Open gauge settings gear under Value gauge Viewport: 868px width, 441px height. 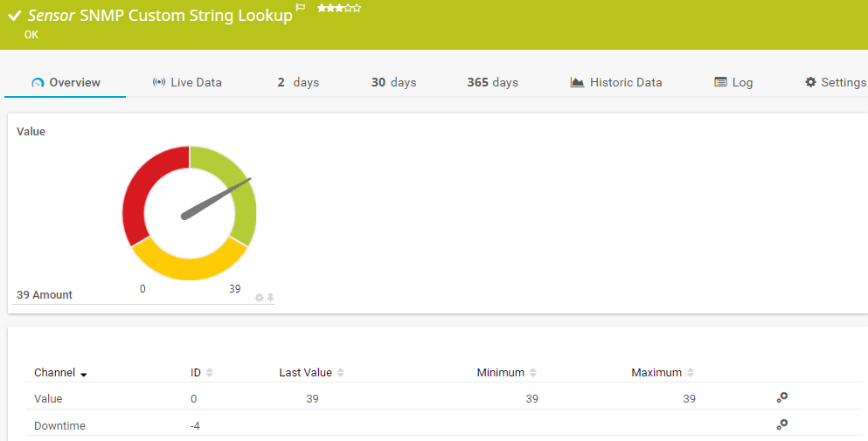[x=259, y=298]
